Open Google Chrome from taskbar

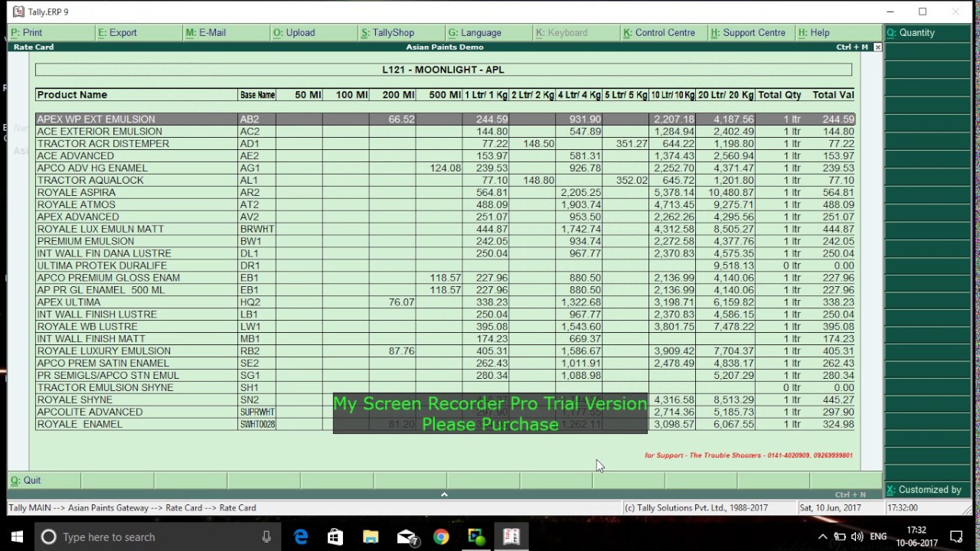(441, 536)
